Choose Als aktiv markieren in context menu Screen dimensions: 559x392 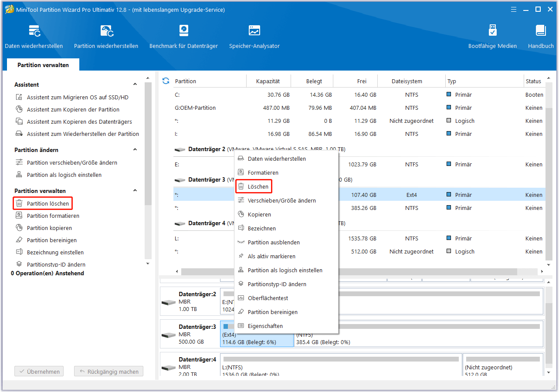[286, 257]
